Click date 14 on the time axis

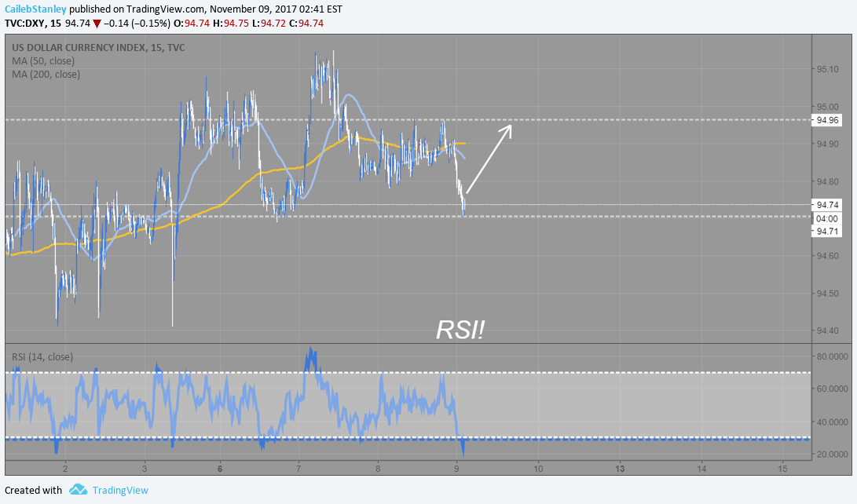(x=701, y=469)
